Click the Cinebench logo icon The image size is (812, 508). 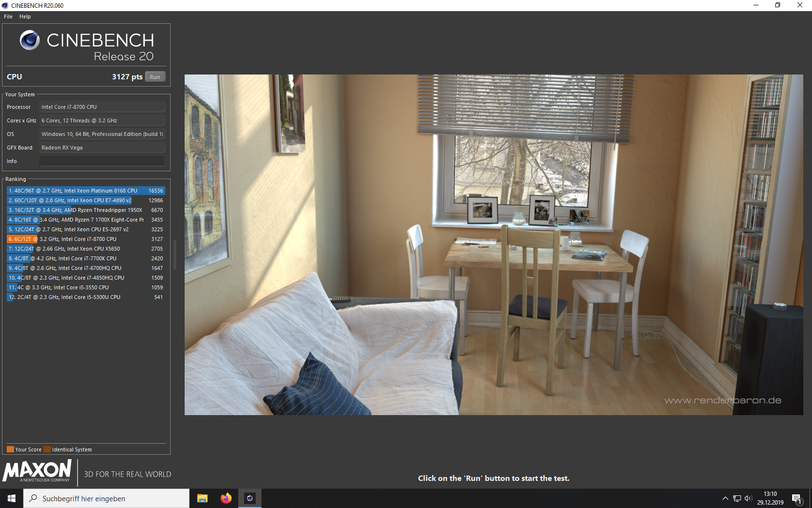(29, 40)
